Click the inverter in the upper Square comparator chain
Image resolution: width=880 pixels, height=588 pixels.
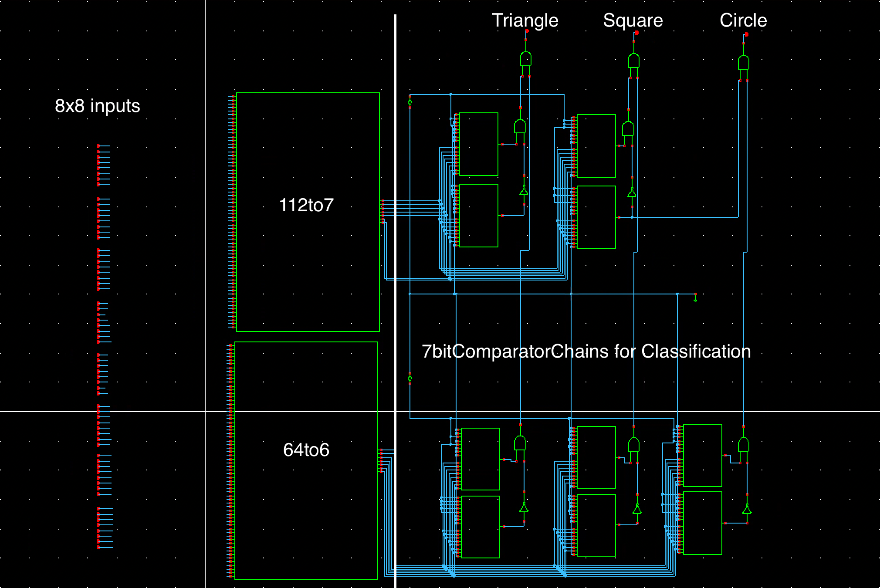[x=632, y=193]
